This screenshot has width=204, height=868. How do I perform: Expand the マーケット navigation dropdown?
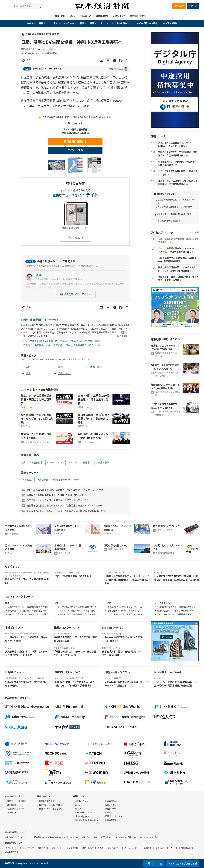[x=70, y=24]
